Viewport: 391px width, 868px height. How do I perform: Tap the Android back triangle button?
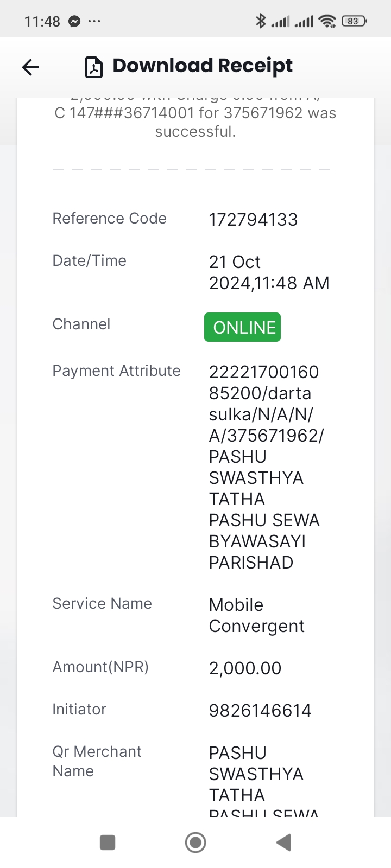click(283, 843)
